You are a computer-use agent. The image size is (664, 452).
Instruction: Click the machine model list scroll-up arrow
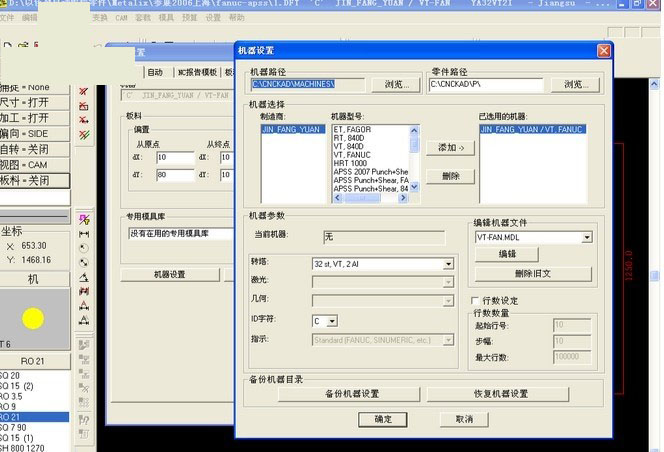(414, 130)
